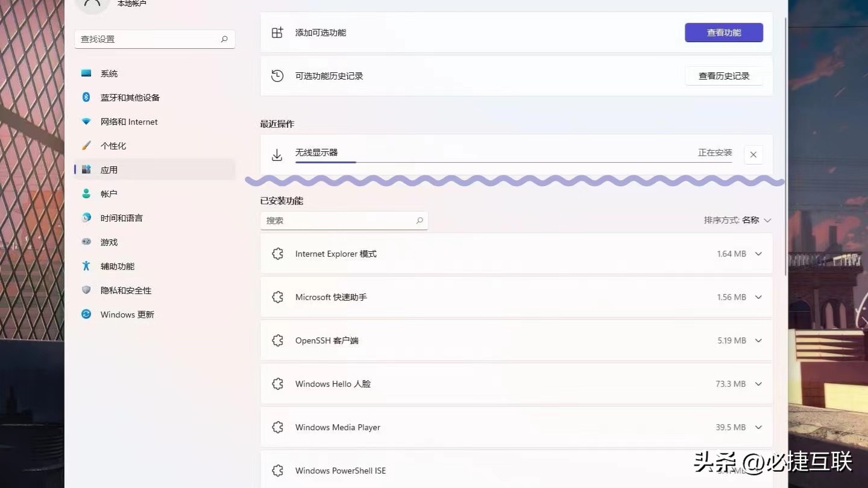Click the 查看功能 button
868x488 pixels.
[x=724, y=33]
